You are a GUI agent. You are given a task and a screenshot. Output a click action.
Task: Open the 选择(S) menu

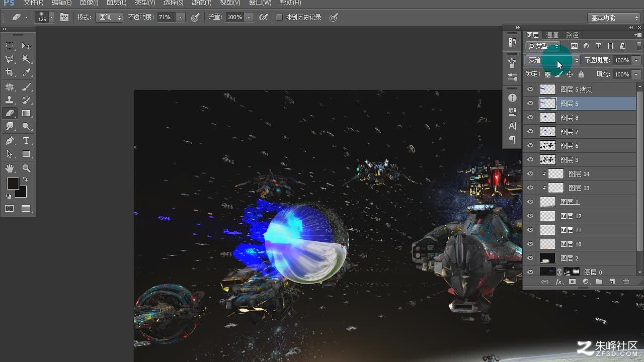coord(173,3)
